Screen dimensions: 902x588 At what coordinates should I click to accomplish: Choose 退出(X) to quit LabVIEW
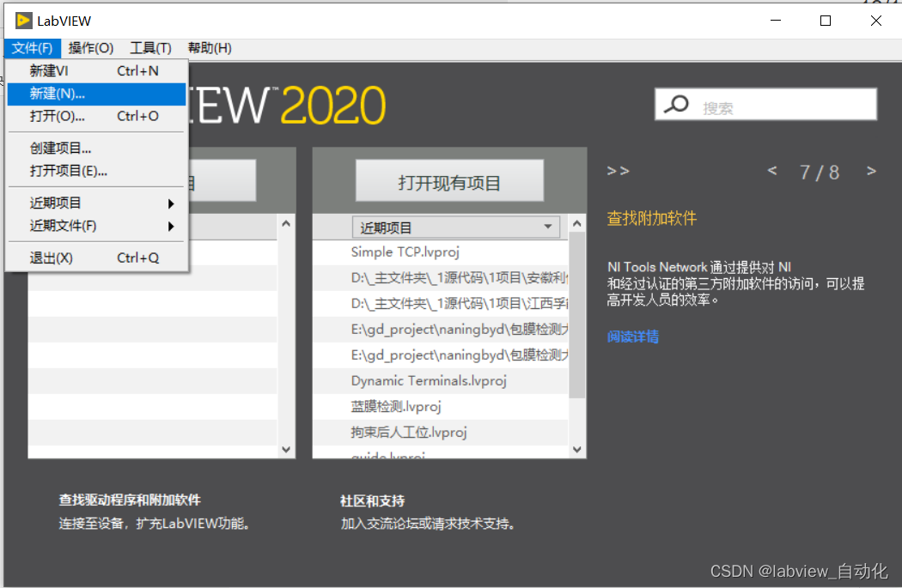click(96, 258)
